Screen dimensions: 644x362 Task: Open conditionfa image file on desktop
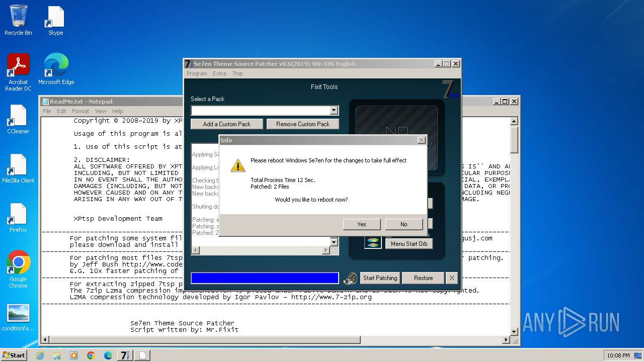coord(18,318)
